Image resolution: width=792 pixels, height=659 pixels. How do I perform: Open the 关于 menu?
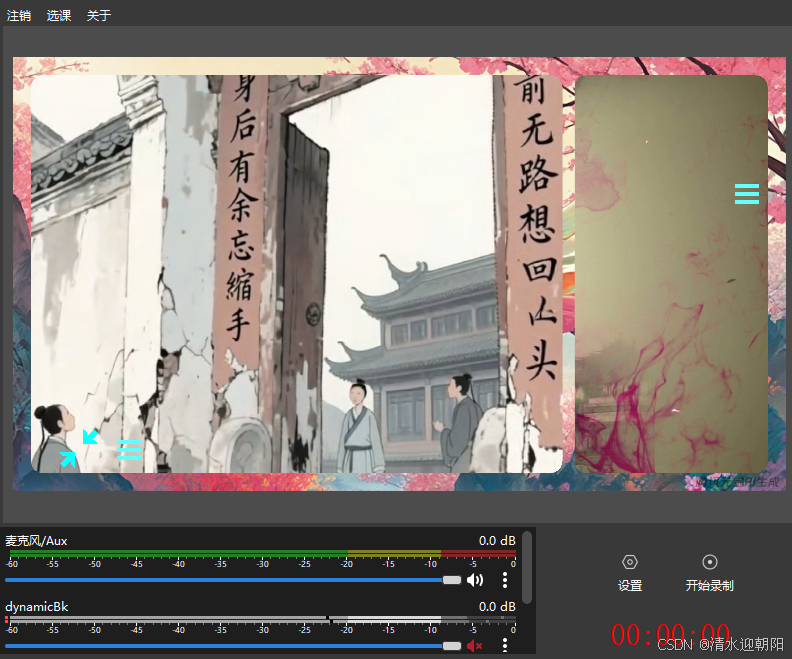point(98,15)
